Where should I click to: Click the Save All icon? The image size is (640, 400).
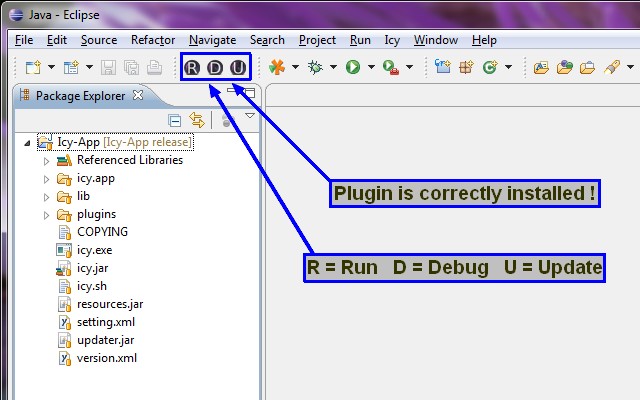tap(131, 67)
